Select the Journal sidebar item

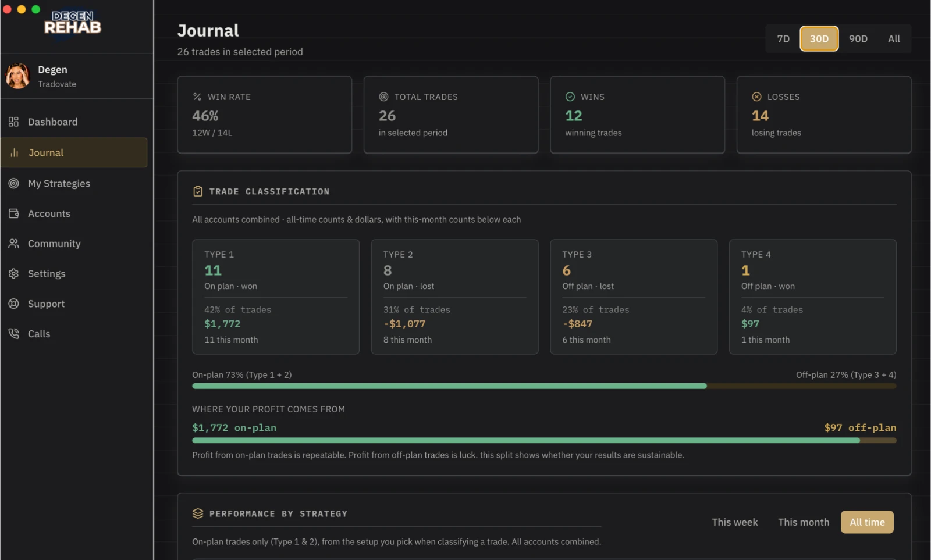(74, 152)
